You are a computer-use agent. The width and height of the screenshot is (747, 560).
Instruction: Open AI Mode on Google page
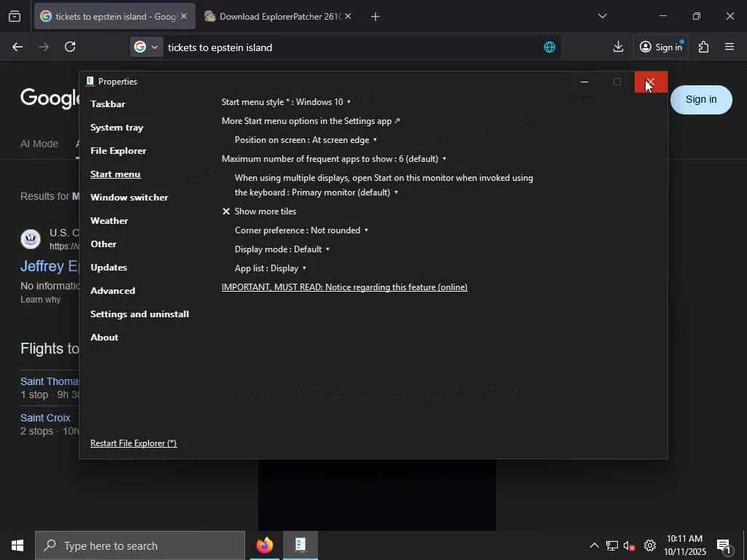tap(39, 144)
